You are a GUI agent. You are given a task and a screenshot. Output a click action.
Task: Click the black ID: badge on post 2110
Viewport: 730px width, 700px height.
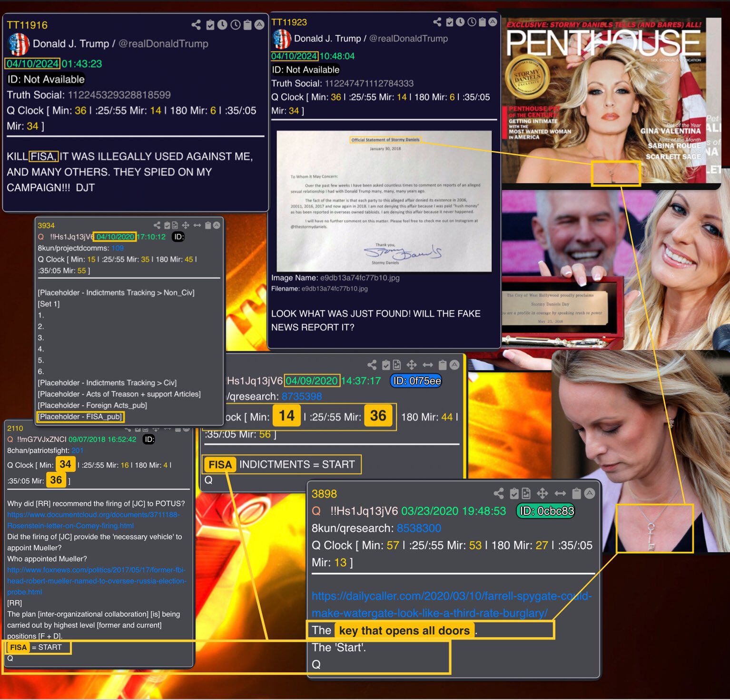(149, 439)
